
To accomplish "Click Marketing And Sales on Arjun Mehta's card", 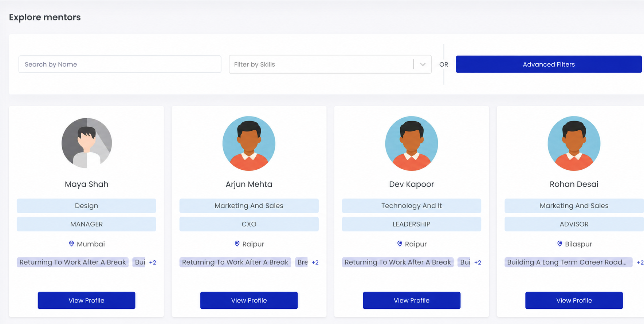I will pos(249,206).
